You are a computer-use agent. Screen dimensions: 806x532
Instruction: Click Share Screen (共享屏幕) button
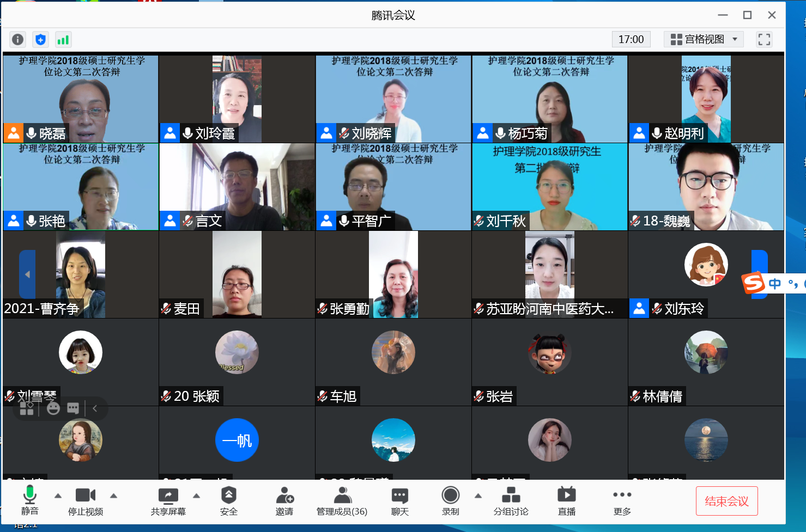point(168,501)
